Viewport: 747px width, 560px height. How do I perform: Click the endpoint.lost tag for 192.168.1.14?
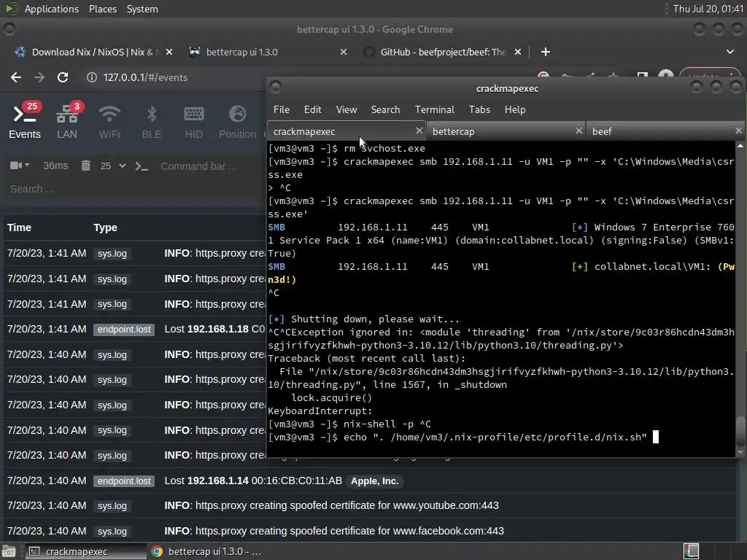(124, 481)
